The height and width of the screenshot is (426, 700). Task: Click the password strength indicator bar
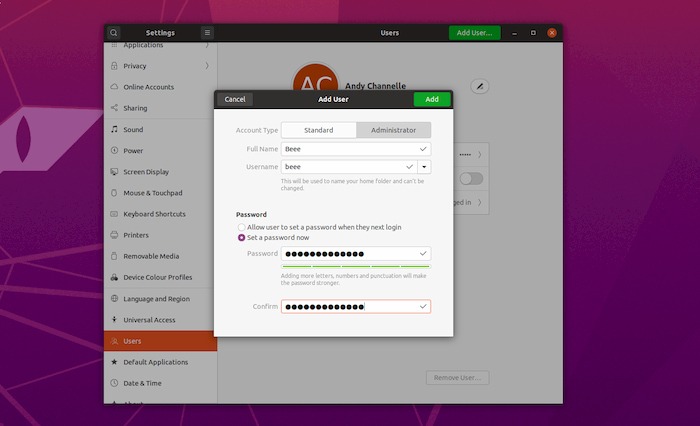(355, 267)
